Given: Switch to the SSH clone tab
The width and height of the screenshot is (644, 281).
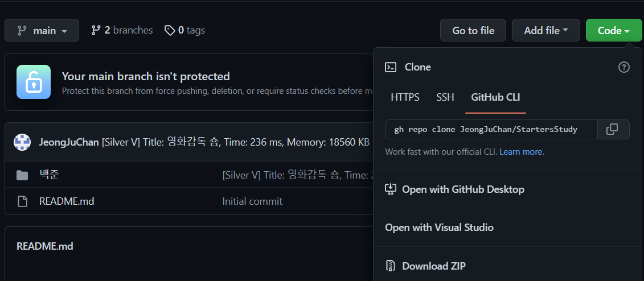Looking at the screenshot, I should pyautogui.click(x=445, y=97).
